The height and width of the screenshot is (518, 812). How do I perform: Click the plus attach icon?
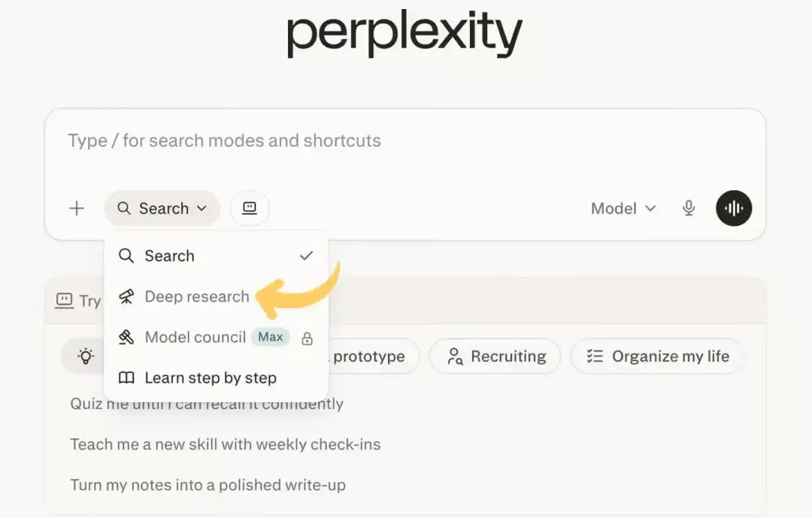pos(77,208)
